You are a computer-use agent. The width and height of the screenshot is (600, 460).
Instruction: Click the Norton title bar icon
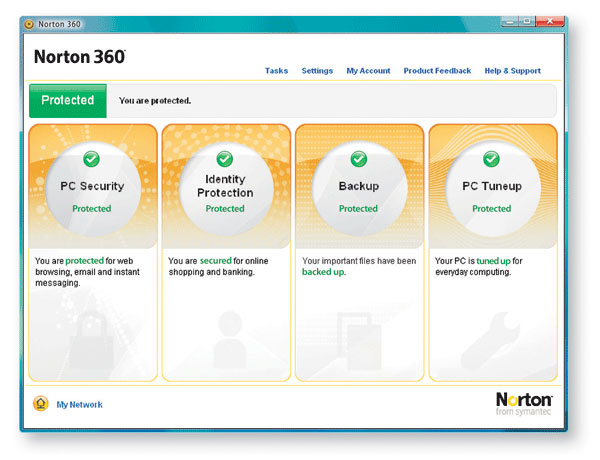30,22
